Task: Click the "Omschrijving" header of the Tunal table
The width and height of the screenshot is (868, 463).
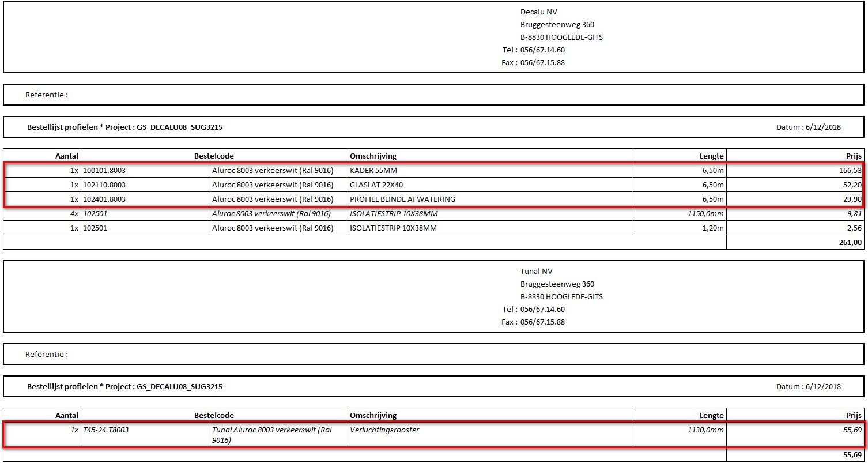Action: coord(373,416)
